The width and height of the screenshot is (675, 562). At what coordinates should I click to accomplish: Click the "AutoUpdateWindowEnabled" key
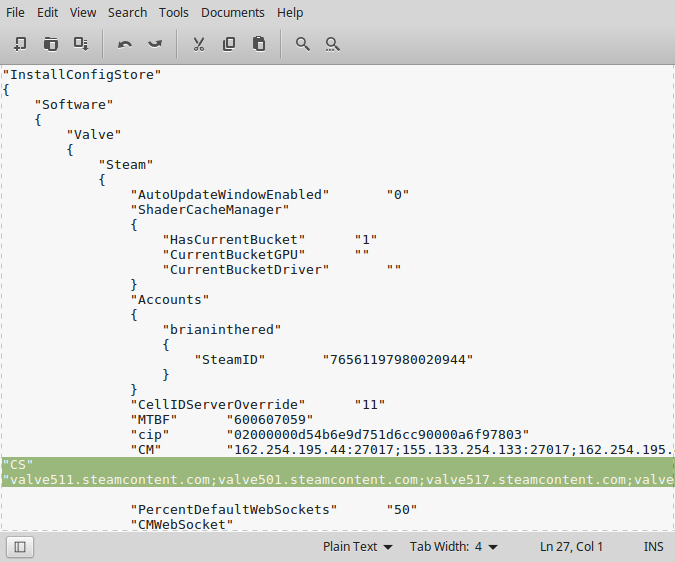[x=230, y=195]
